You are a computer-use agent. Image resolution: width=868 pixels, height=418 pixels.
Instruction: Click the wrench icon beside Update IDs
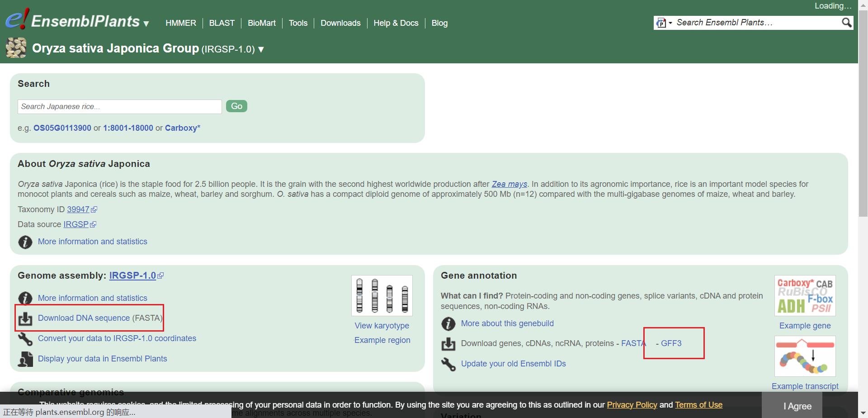point(448,364)
